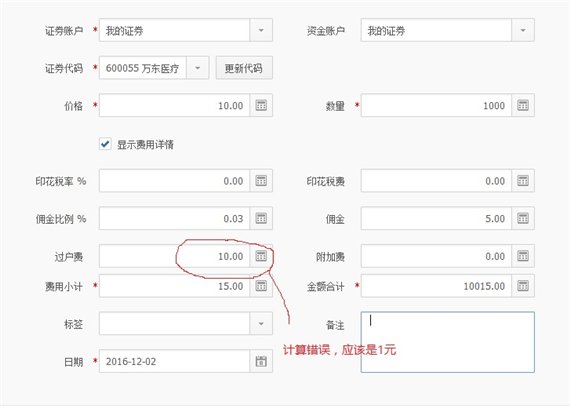The image size is (570, 408).
Task: Click the 价格 input showing 10.00
Action: 174,105
